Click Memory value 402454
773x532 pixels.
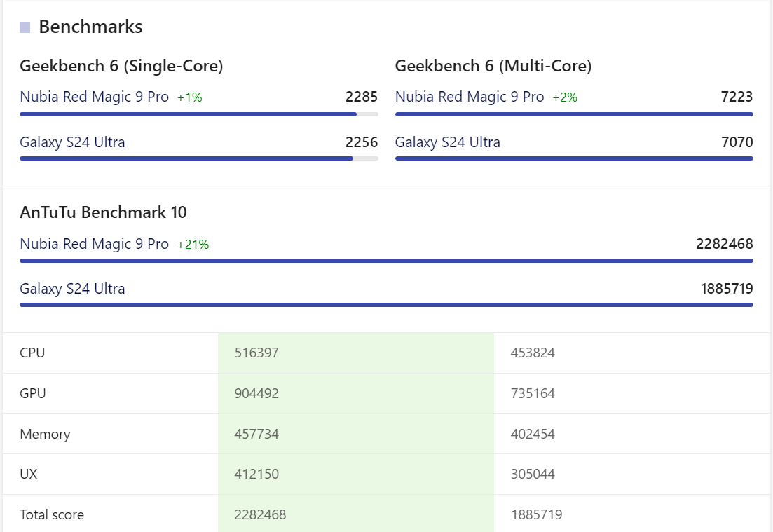(x=533, y=435)
